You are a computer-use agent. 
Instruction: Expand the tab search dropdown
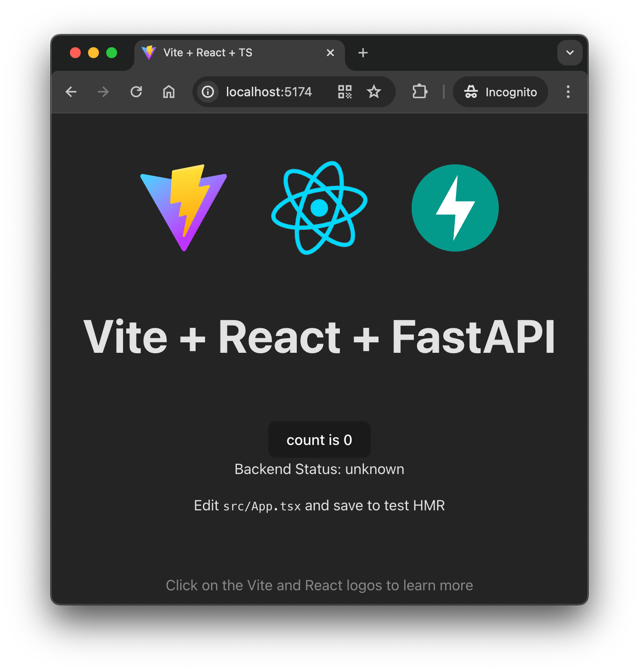(x=570, y=53)
